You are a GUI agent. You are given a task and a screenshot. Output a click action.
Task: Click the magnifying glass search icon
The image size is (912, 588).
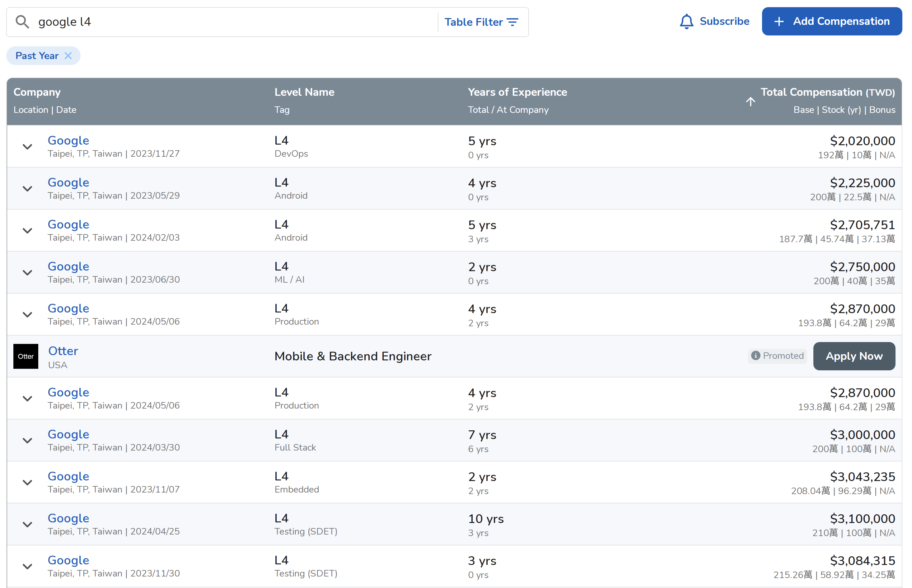click(22, 22)
